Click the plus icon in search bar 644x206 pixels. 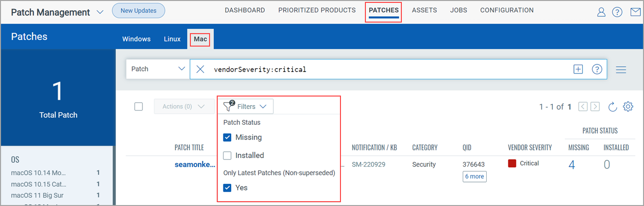[x=578, y=70]
